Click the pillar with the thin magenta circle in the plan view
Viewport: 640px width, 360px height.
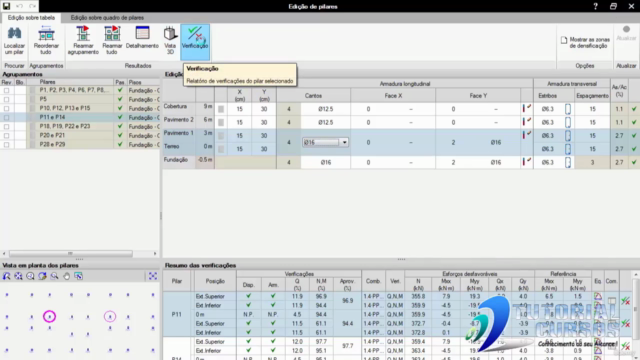[110, 316]
